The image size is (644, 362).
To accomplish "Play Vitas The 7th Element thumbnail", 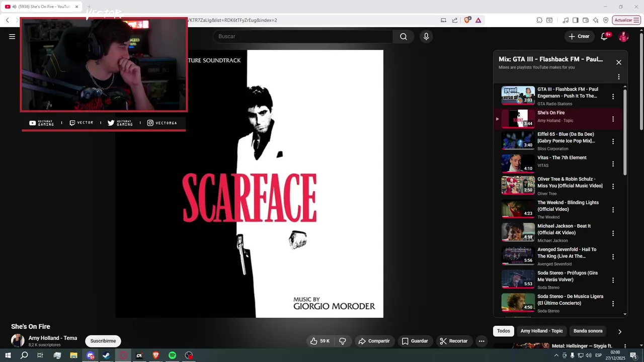I will [x=518, y=163].
